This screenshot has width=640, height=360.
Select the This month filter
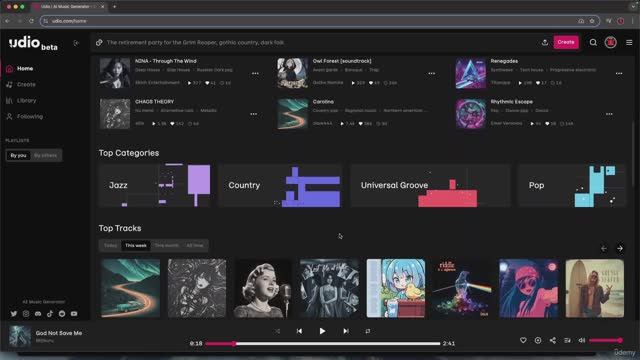click(x=167, y=245)
